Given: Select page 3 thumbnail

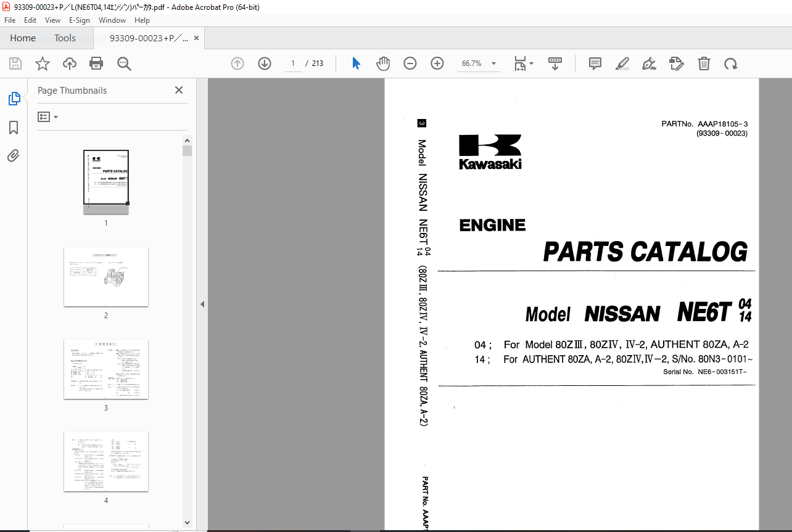Looking at the screenshot, I should pyautogui.click(x=106, y=369).
